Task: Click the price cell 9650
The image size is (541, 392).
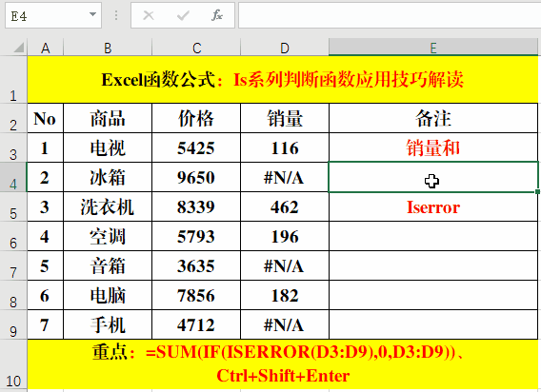Action: point(196,177)
